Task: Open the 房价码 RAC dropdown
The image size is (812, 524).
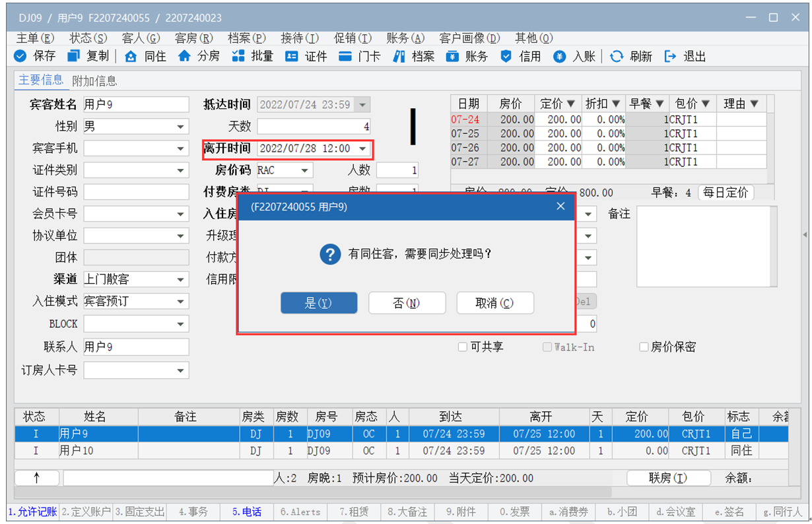Action: 304,170
